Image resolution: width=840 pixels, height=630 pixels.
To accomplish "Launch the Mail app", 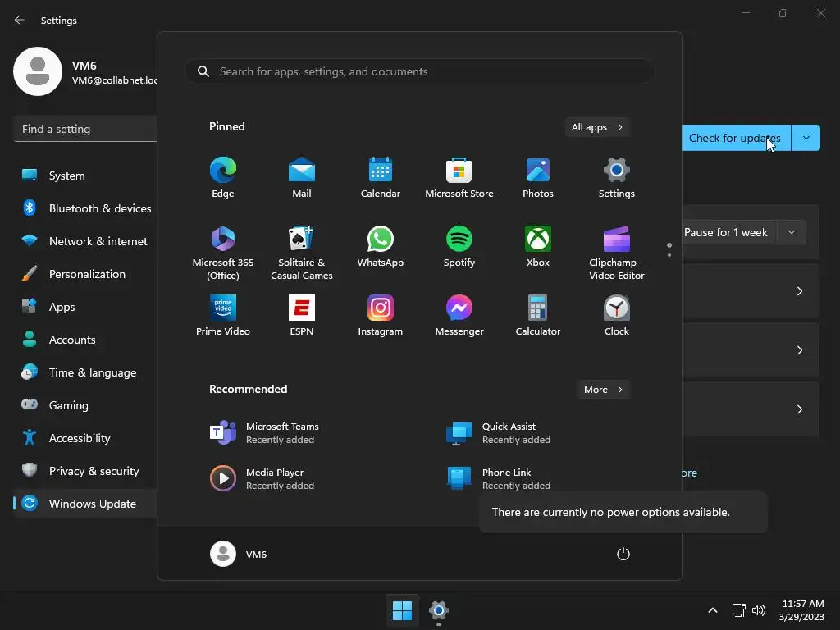I will coord(302,177).
